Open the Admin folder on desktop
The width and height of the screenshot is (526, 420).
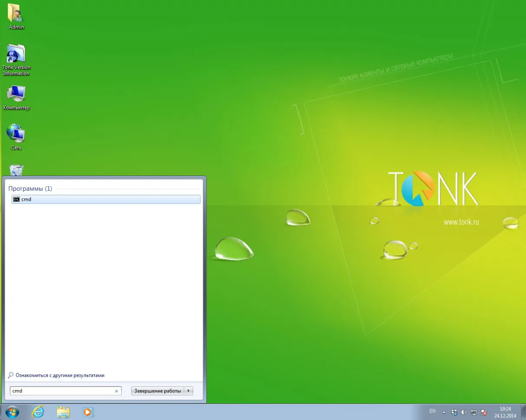tap(16, 16)
